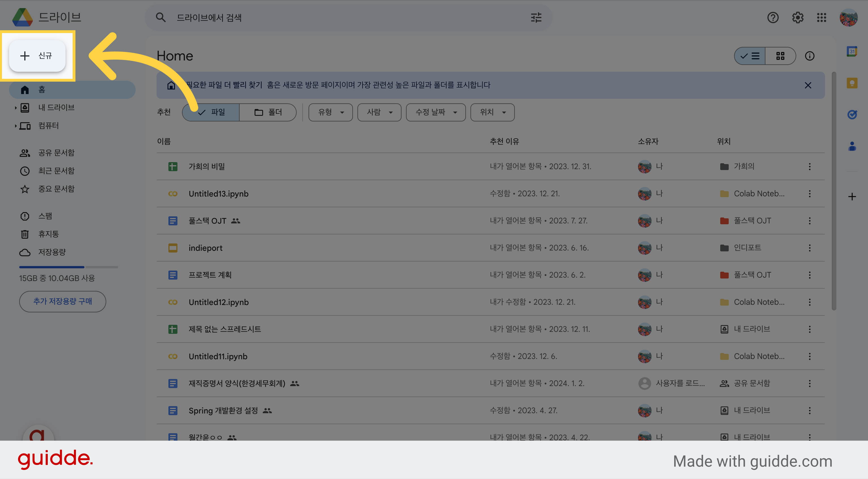Click 추가 저장용량 구매 button

click(63, 301)
